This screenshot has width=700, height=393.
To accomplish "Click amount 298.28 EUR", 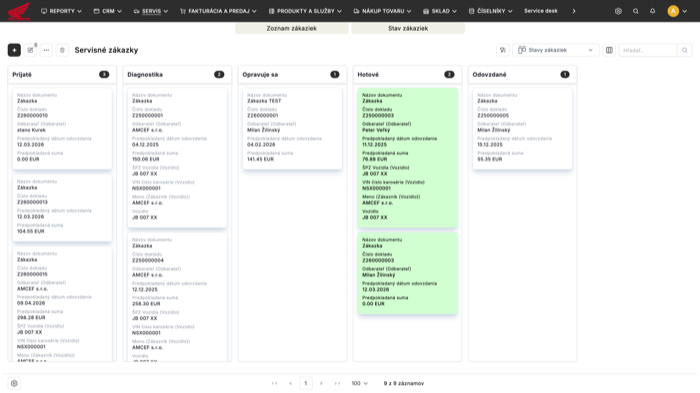I will coord(31,318).
